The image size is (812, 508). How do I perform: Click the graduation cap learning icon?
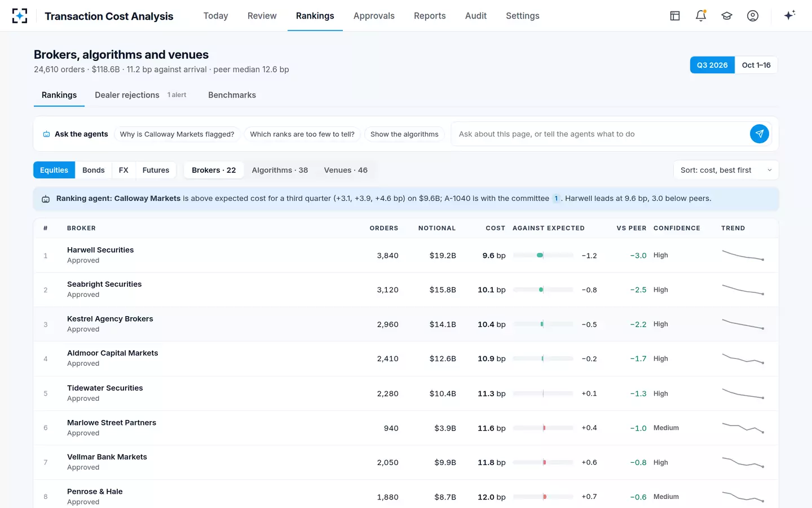coord(727,16)
